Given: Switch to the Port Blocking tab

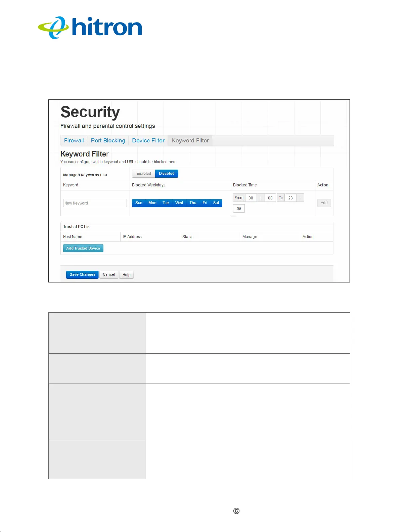Looking at the screenshot, I should [x=108, y=141].
